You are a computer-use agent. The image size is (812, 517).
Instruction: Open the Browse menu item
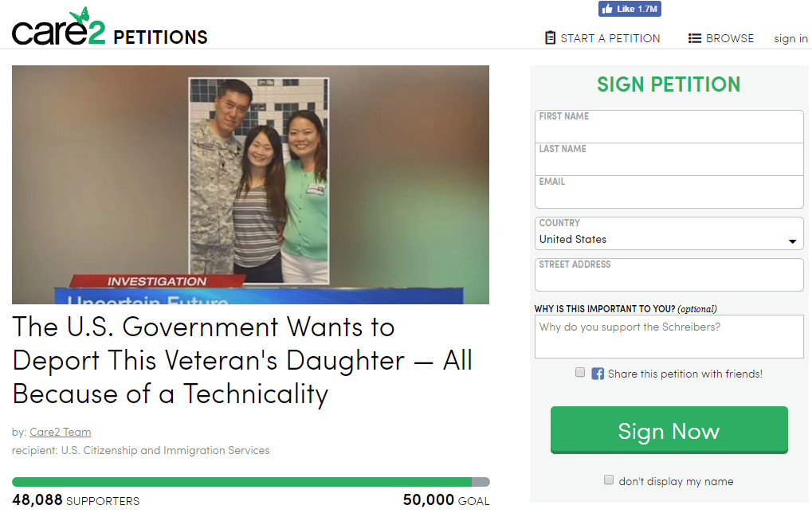tap(721, 38)
